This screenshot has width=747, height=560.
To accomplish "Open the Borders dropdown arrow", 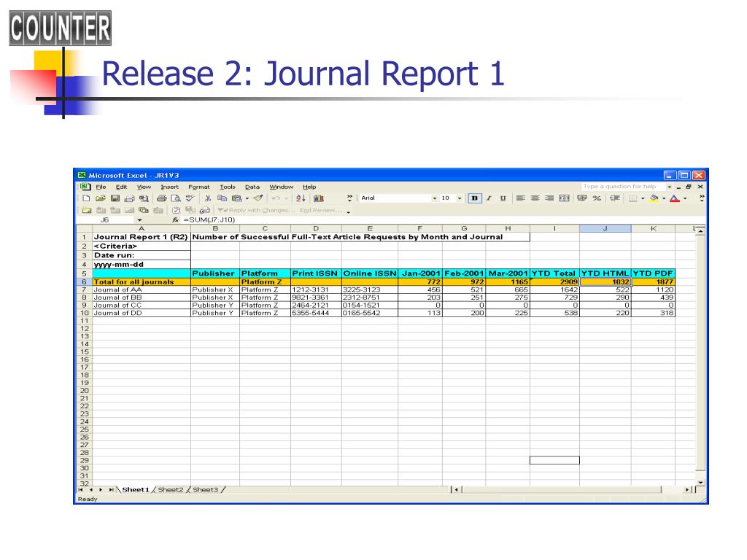I will click(x=643, y=198).
